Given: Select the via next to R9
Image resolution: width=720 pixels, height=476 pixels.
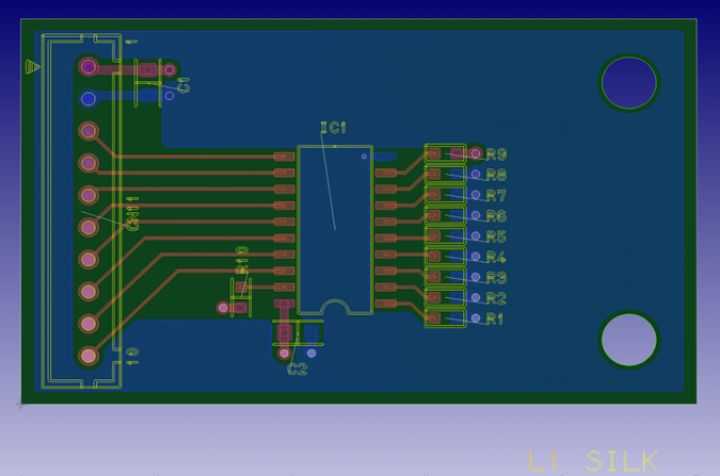Looking at the screenshot, I should tap(476, 153).
